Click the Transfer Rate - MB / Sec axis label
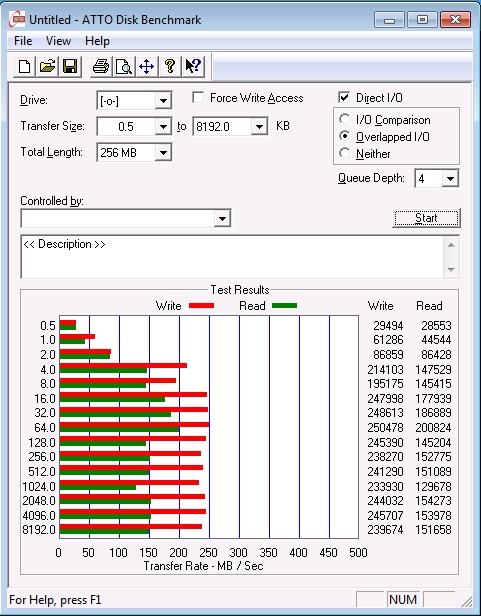481x616 pixels. pyautogui.click(x=204, y=566)
